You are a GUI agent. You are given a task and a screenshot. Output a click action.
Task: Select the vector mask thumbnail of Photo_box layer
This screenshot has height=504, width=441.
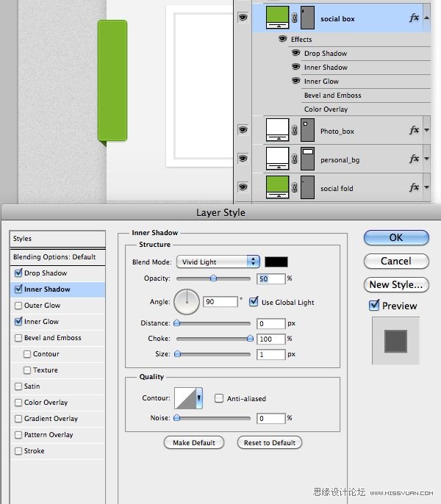(x=307, y=130)
